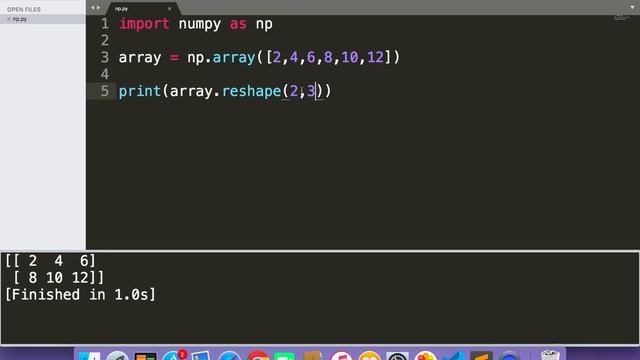Image resolution: width=640 pixels, height=360 pixels.
Task: Open Finder from the dock
Action: 89,356
